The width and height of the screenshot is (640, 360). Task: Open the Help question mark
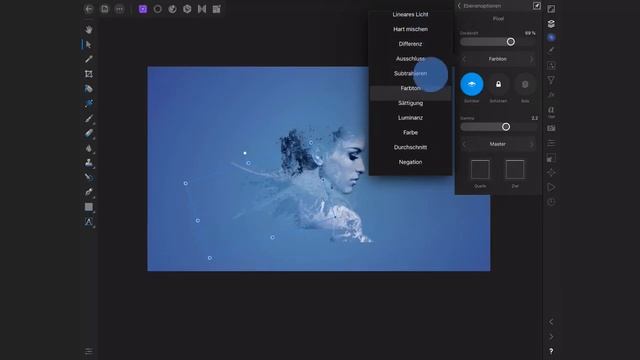point(551,351)
